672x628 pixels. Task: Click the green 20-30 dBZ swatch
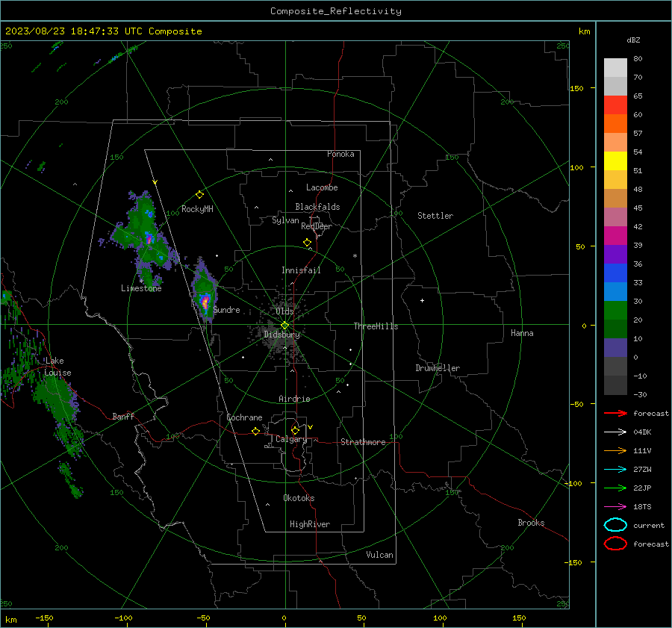click(615, 311)
